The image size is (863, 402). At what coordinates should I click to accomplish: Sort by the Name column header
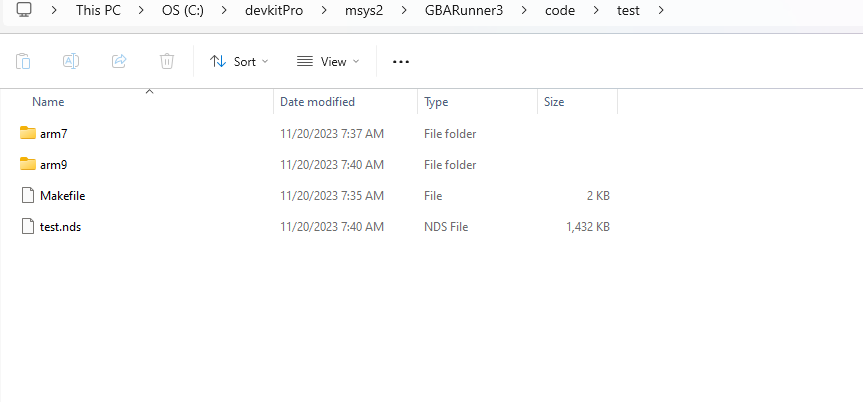pos(48,102)
